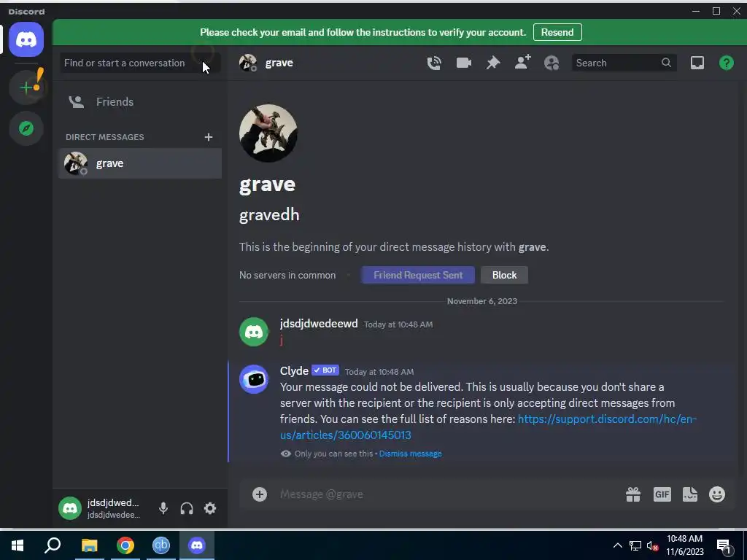Toggle microphone mute
This screenshot has width=747, height=560.
click(163, 508)
